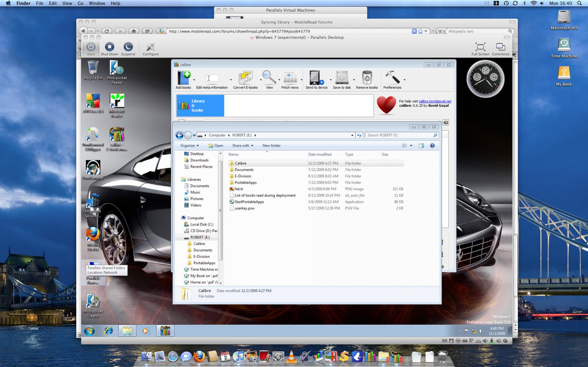
Task: Open the Window menu in menu bar
Action: pos(97,3)
